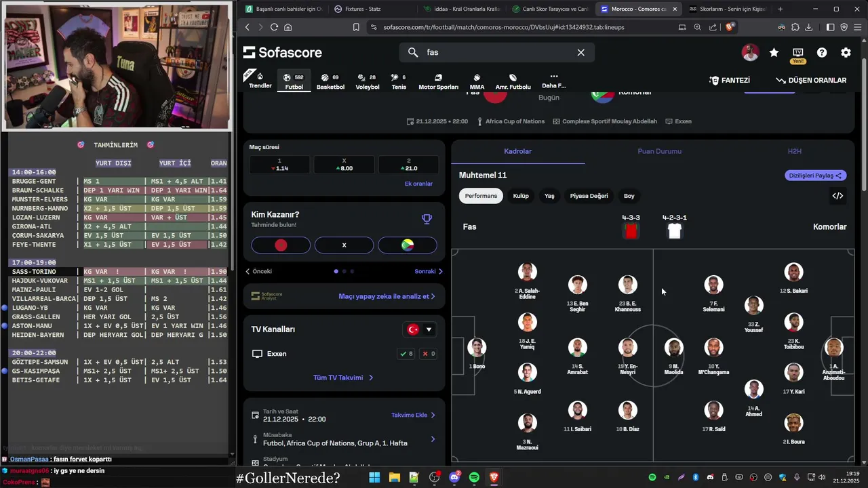Screen dimensions: 868x488
Task: Switch to the Kadrolar tab
Action: (517, 151)
